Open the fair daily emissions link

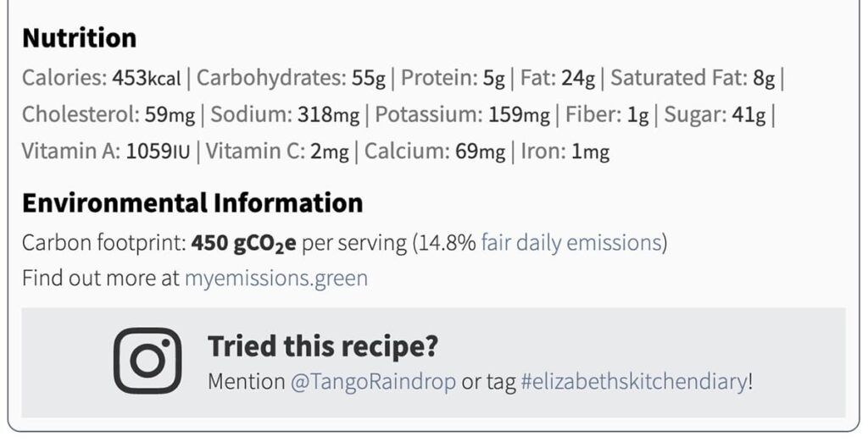click(571, 243)
